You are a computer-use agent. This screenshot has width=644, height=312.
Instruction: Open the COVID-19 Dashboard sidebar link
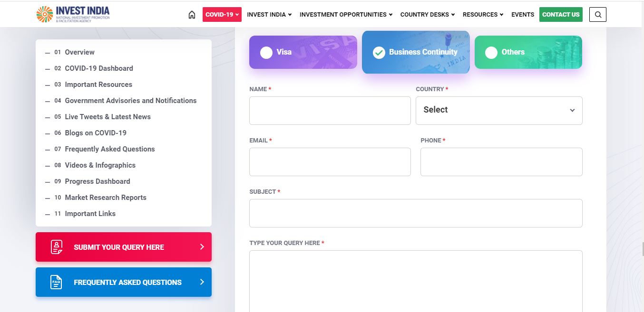click(x=99, y=68)
